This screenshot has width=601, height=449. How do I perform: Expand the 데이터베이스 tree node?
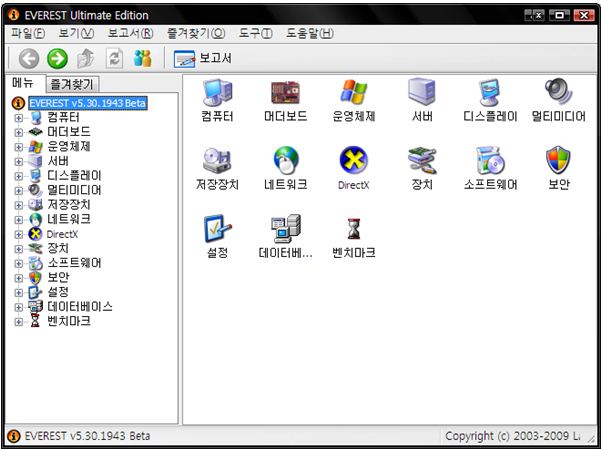[18, 307]
